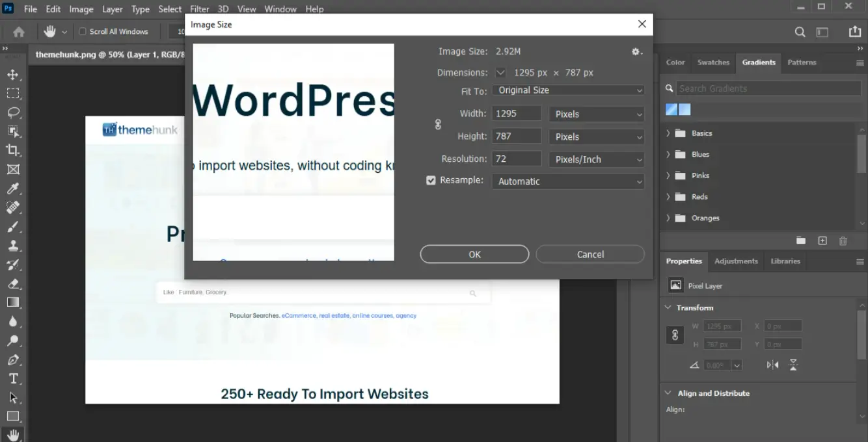
Task: Open the Resolution units Pixels/Inch dropdown
Action: 596,159
